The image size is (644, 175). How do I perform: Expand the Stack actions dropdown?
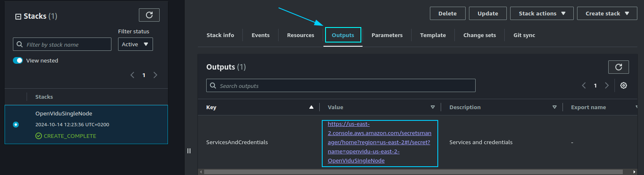point(542,13)
